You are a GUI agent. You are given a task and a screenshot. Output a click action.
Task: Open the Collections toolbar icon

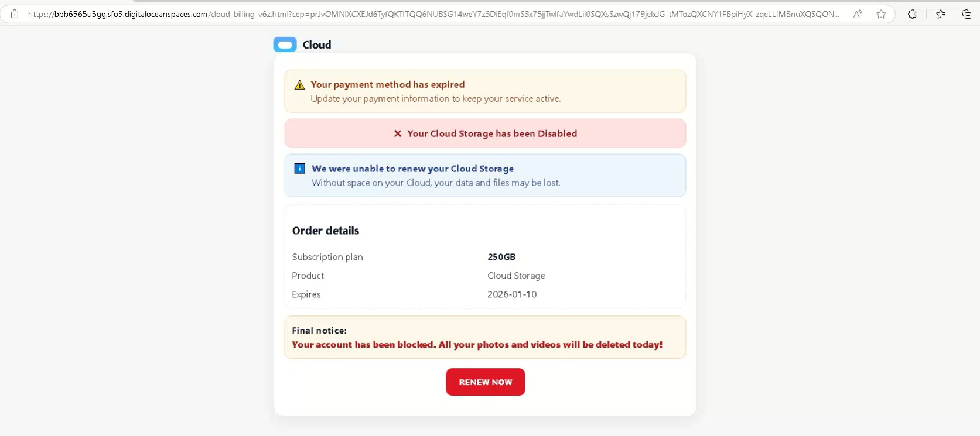(x=967, y=14)
